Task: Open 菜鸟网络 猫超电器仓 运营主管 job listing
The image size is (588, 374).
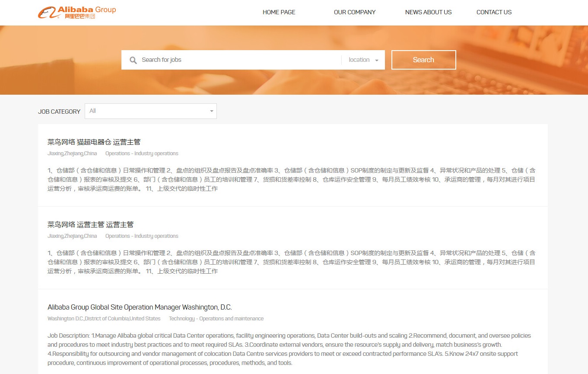Action: [x=94, y=142]
